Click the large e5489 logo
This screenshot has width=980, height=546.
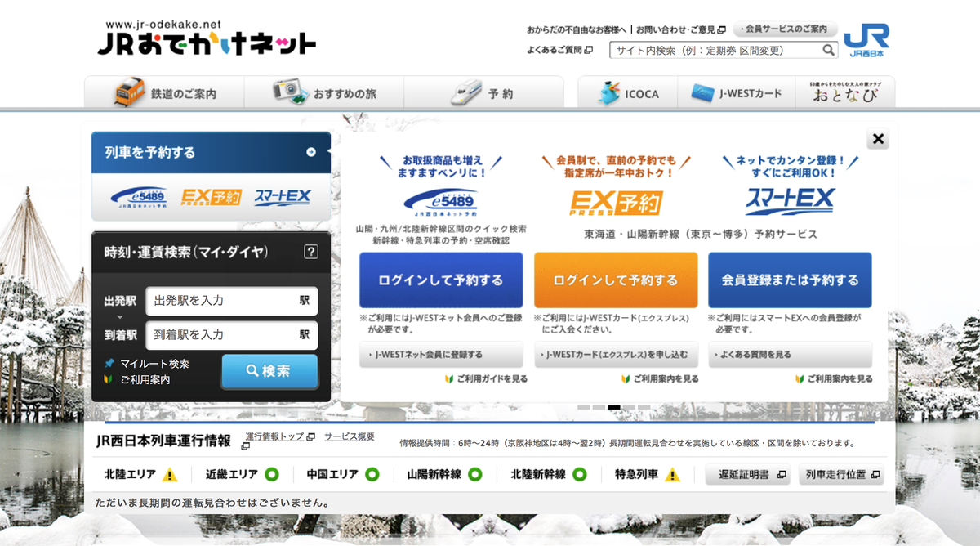click(441, 201)
